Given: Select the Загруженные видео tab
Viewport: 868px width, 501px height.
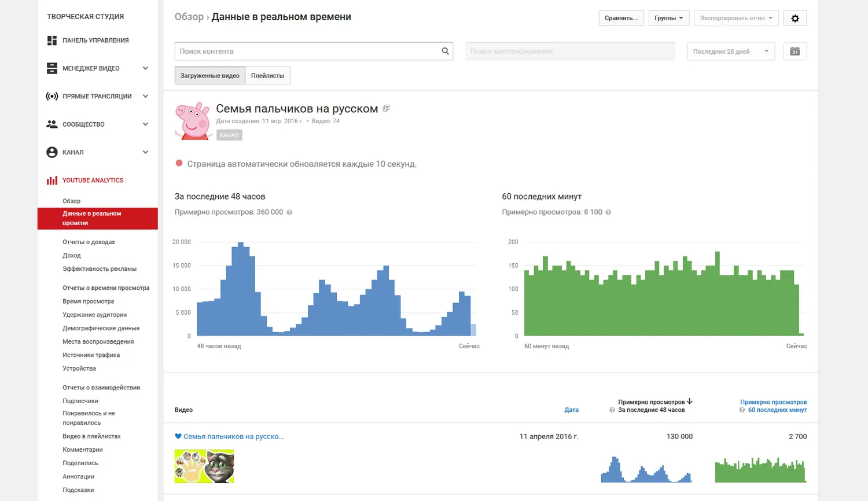Looking at the screenshot, I should (x=210, y=76).
